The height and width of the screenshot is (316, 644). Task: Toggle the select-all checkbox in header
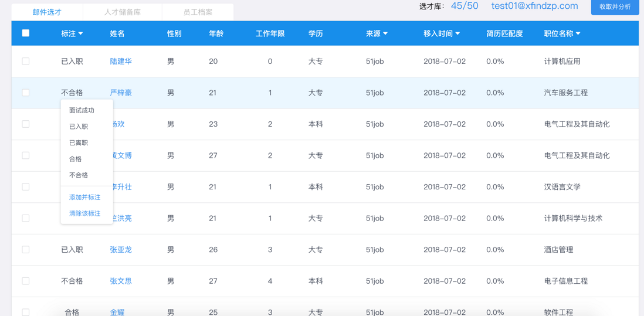[25, 33]
